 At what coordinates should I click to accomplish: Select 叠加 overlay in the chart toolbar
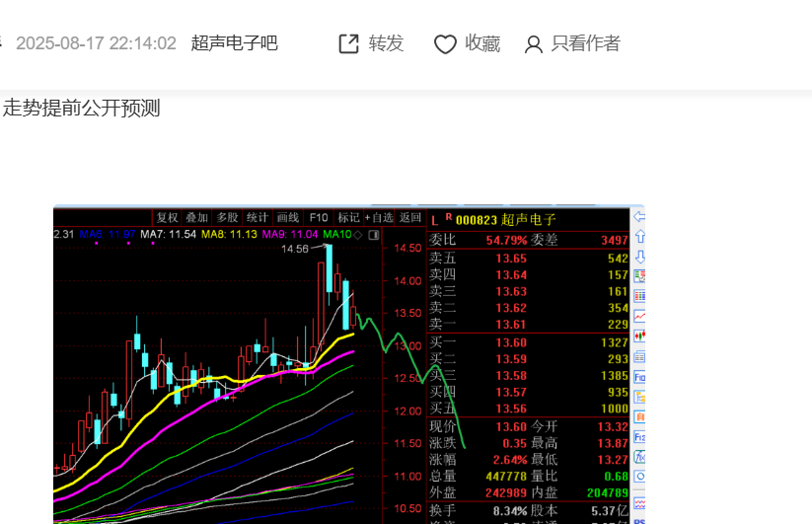(196, 217)
